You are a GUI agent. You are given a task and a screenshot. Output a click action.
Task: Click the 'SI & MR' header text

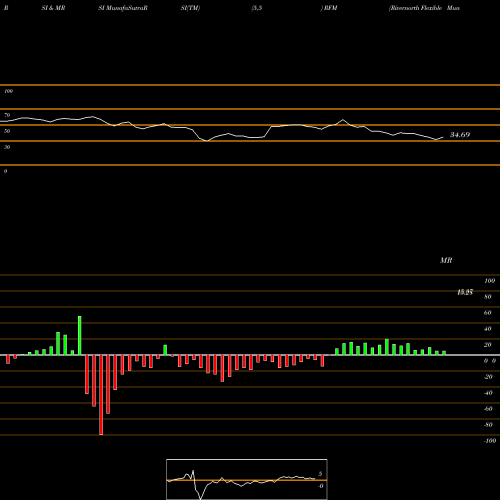[53, 8]
